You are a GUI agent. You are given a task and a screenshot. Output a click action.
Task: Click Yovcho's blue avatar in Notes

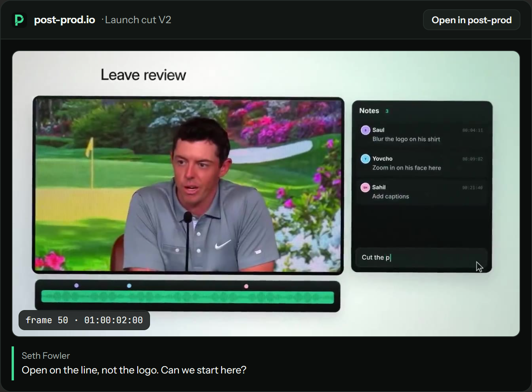365,159
